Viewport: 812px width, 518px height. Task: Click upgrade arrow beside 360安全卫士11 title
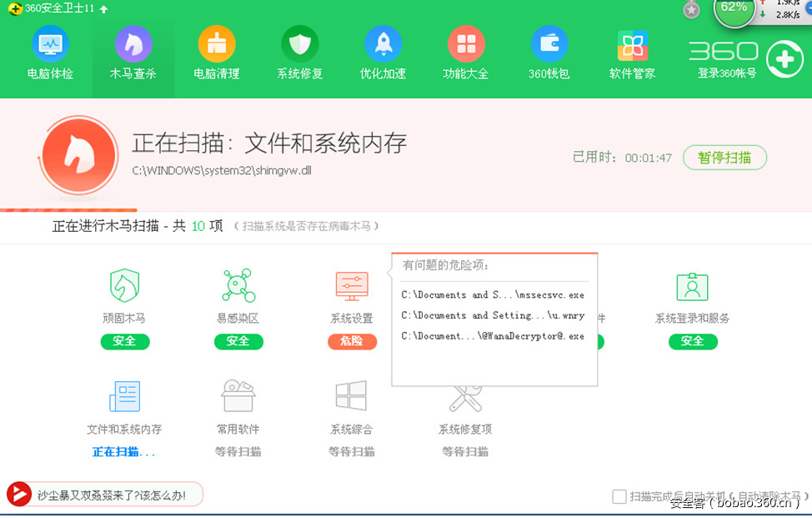point(103,9)
